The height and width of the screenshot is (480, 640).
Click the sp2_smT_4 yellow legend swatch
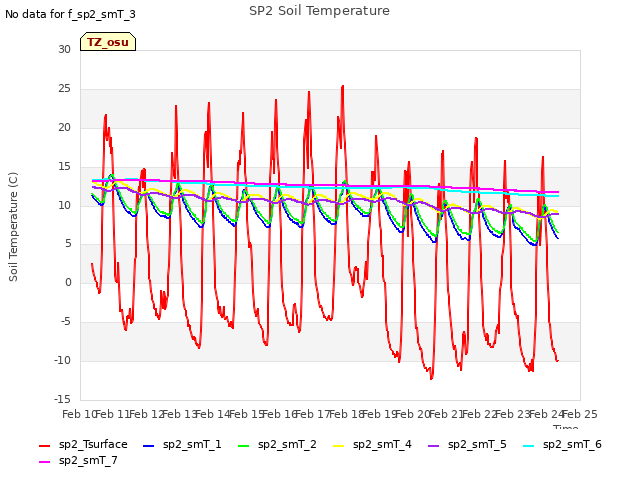click(338, 446)
